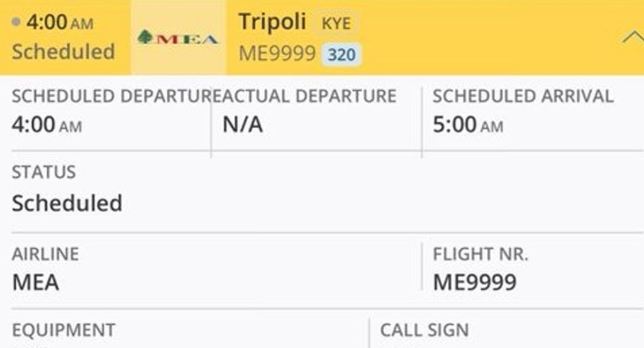Click the Flight Nr. value ME9999
The height and width of the screenshot is (348, 644).
(474, 283)
